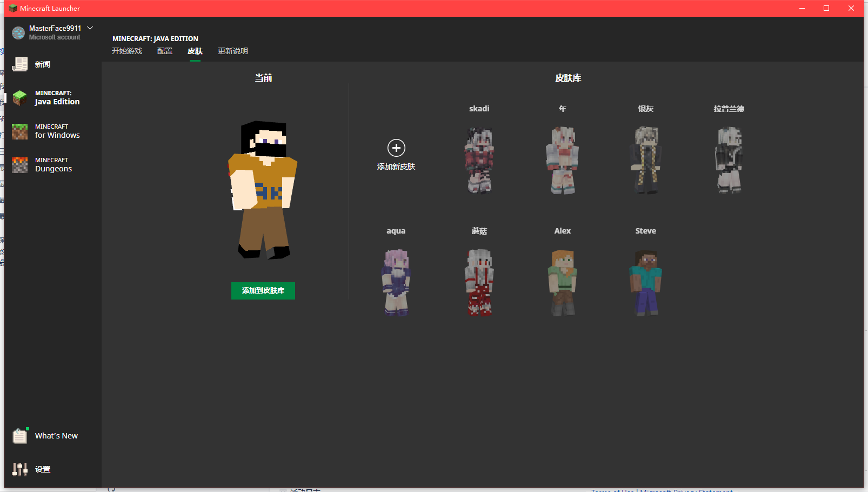Switch to the 开始游戏 tab
868x492 pixels.
[x=127, y=51]
